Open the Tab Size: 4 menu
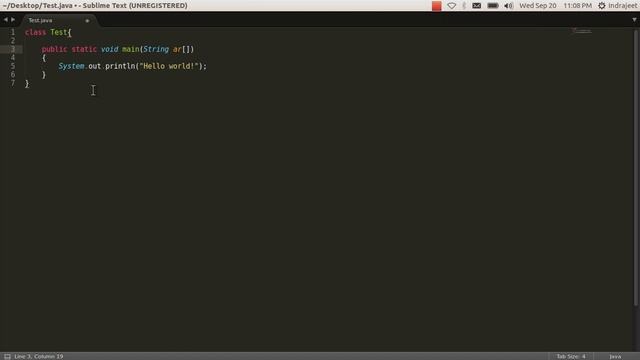640x360 pixels. tap(571, 356)
